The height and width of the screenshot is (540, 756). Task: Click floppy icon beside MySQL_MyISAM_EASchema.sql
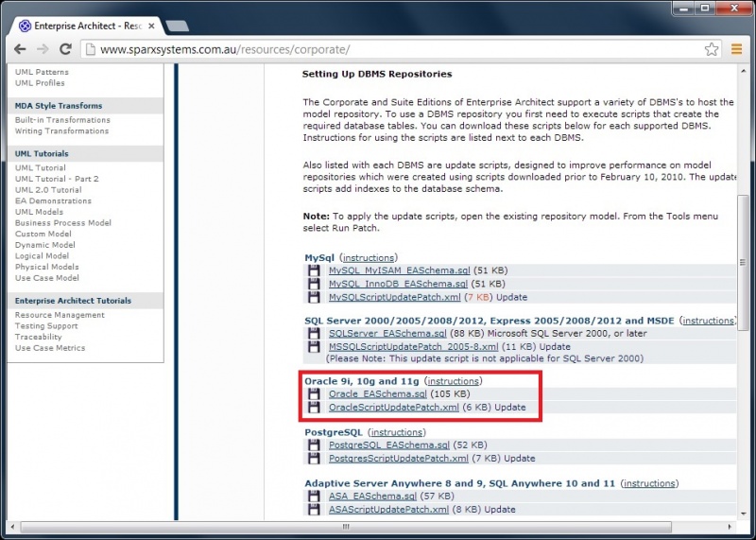coord(314,270)
